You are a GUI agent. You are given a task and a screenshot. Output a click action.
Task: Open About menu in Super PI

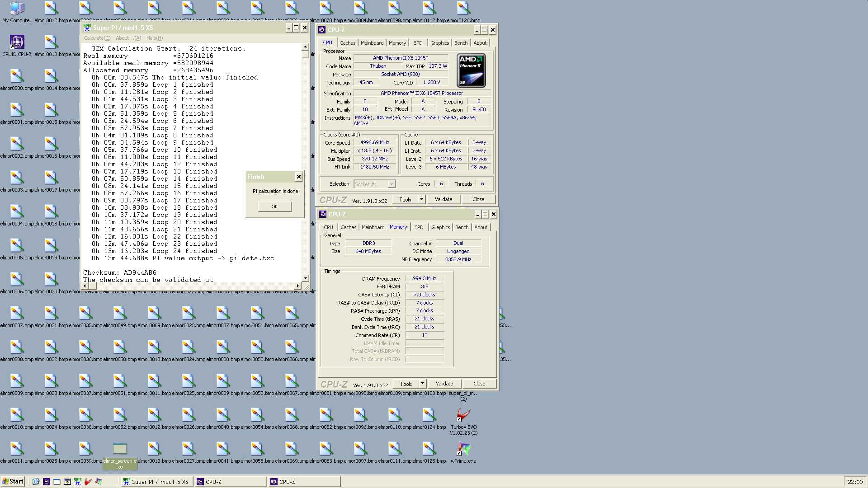click(x=128, y=38)
